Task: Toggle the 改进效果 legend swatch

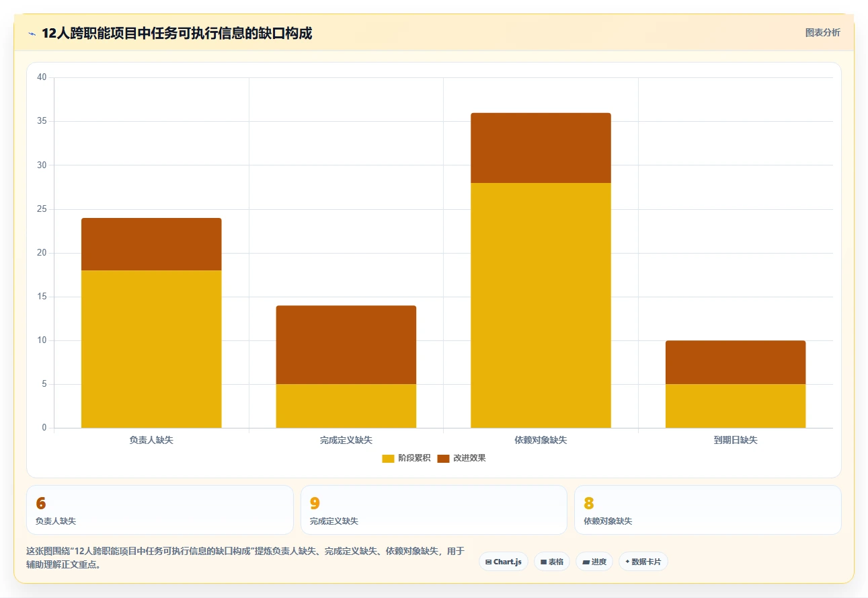Action: tap(443, 459)
